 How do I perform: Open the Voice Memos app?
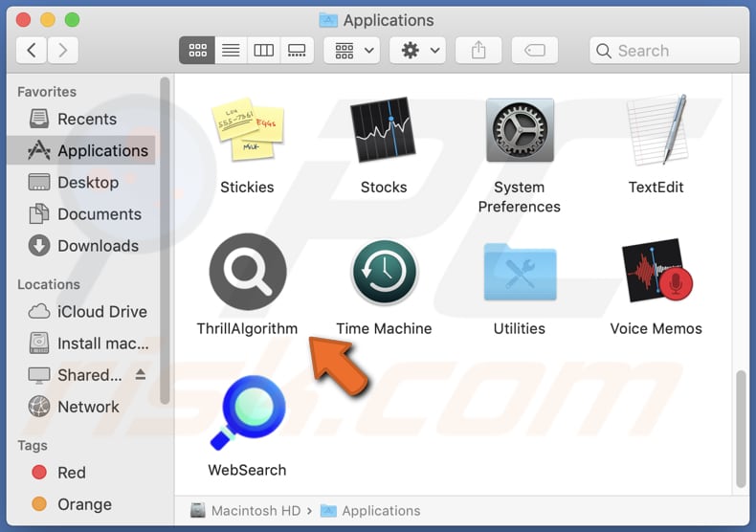pos(656,273)
